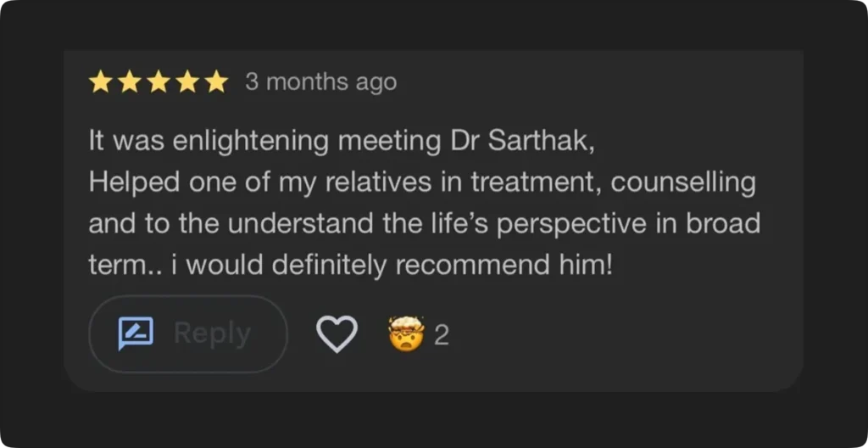
Task: Click the fourth yellow rating star
Action: tap(187, 82)
